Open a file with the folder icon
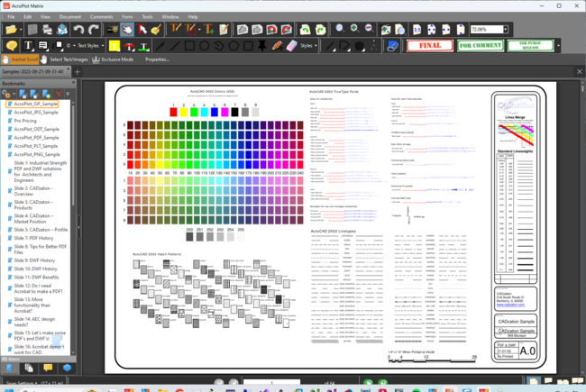This screenshot has width=586, height=392. (11, 30)
